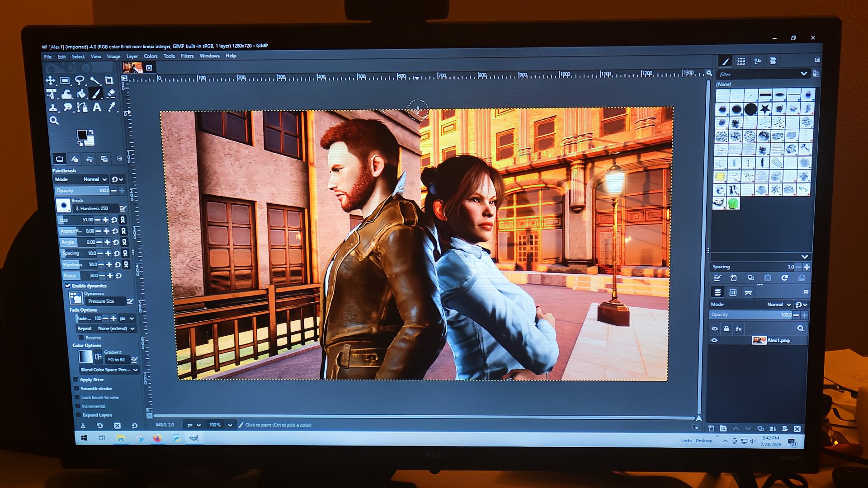Screen dimensions: 868x488
Task: Reset brush Size to native size
Action: click(x=114, y=220)
